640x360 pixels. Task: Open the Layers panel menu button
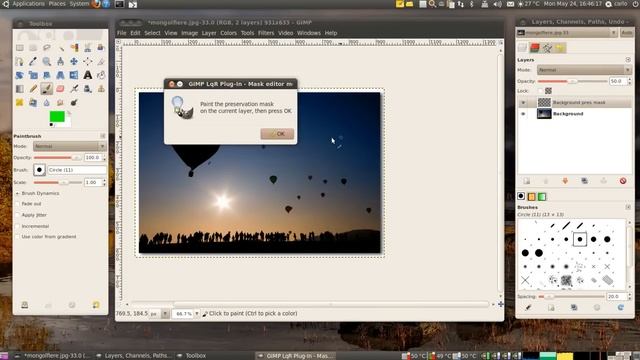[628, 60]
